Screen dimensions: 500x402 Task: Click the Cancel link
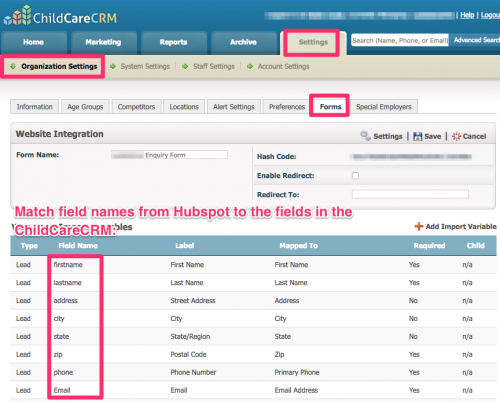point(474,136)
